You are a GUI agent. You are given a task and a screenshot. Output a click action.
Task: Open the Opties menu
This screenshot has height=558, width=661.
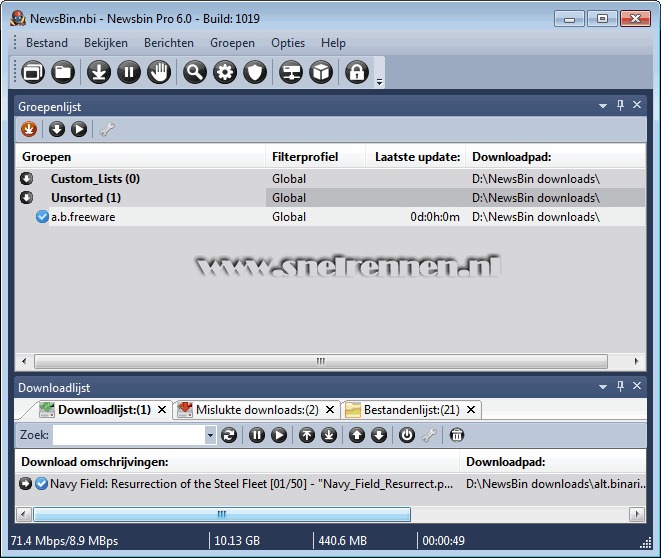click(x=288, y=43)
